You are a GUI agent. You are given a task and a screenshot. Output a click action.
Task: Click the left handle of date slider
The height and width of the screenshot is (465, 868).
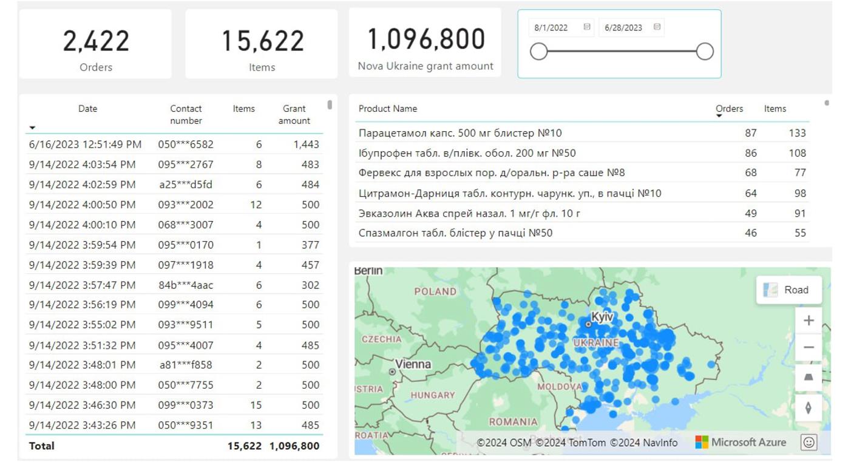click(x=539, y=52)
